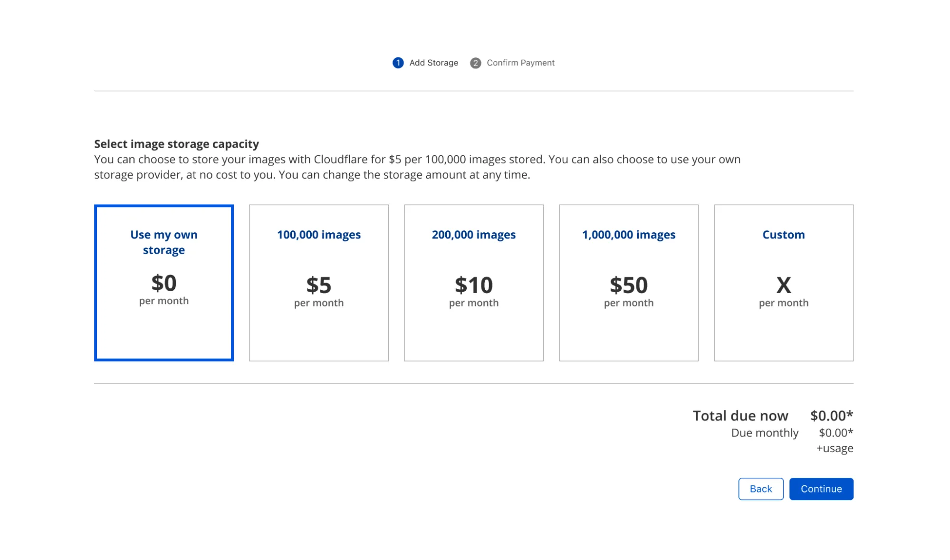This screenshot has height=560, width=950.
Task: Click the X per month custom price
Action: point(783,285)
